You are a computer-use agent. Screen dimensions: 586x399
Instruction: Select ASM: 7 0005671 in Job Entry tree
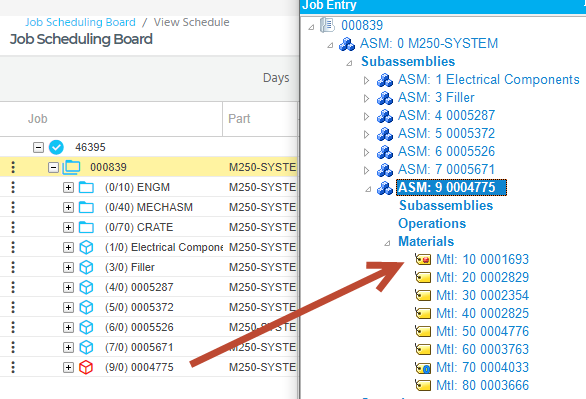[x=446, y=170]
